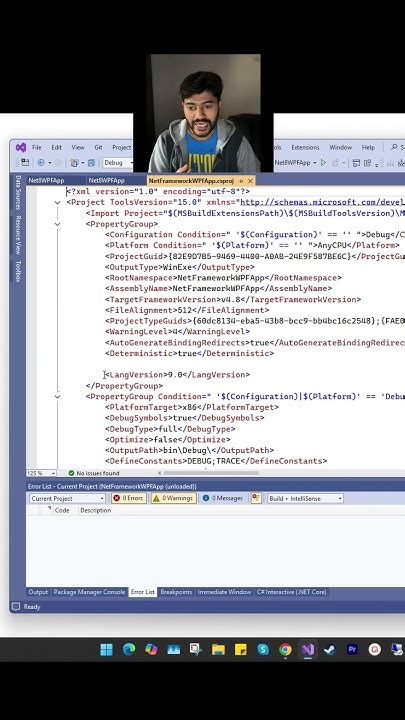
Task: Open Premiere Pro from the taskbar
Action: (x=352, y=649)
